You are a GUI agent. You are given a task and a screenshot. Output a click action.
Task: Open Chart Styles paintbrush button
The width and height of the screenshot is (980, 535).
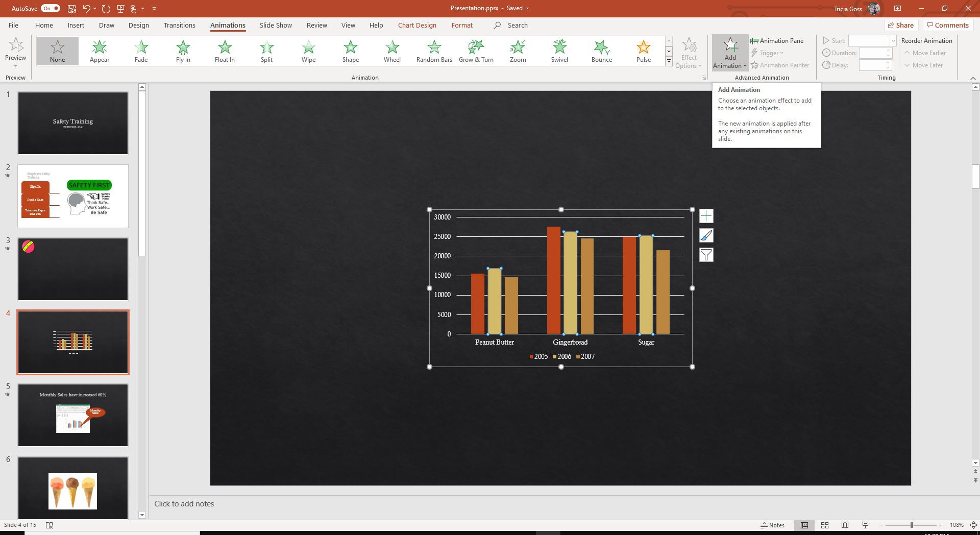coord(706,236)
